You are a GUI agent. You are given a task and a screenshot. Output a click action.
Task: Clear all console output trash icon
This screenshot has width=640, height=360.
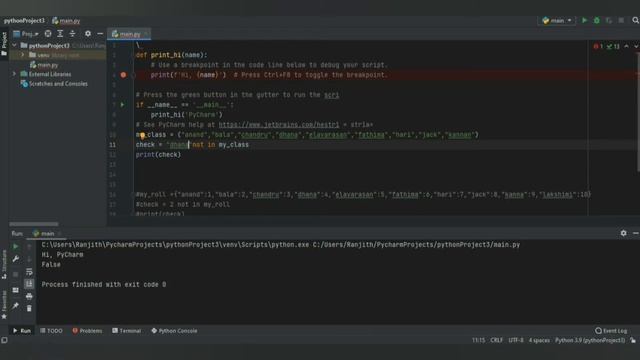coord(29,309)
